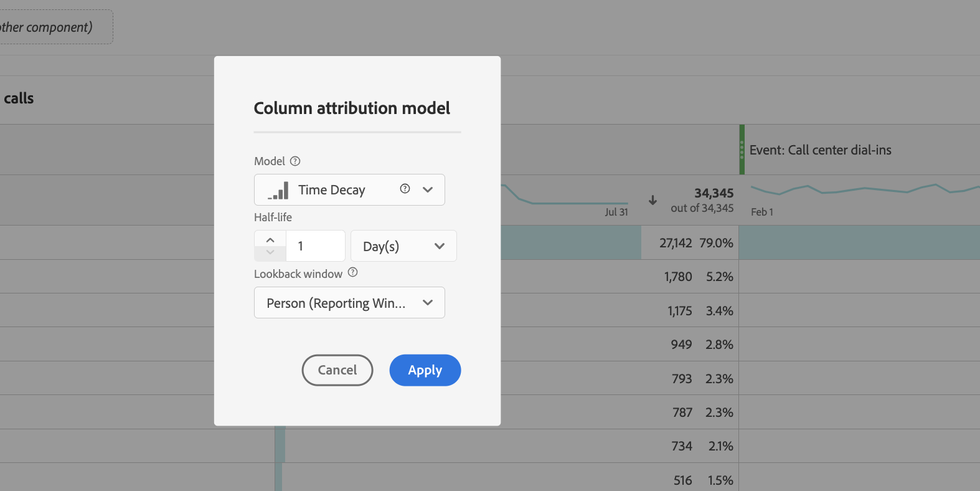Click the 5.2% percentage value
The image size is (980, 491).
(720, 277)
